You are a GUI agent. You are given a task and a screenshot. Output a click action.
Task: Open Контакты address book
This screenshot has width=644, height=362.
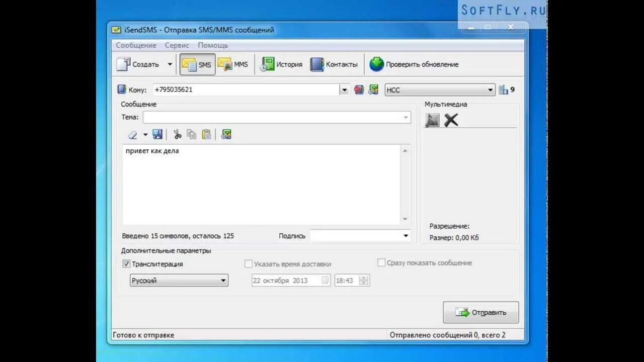(x=334, y=64)
